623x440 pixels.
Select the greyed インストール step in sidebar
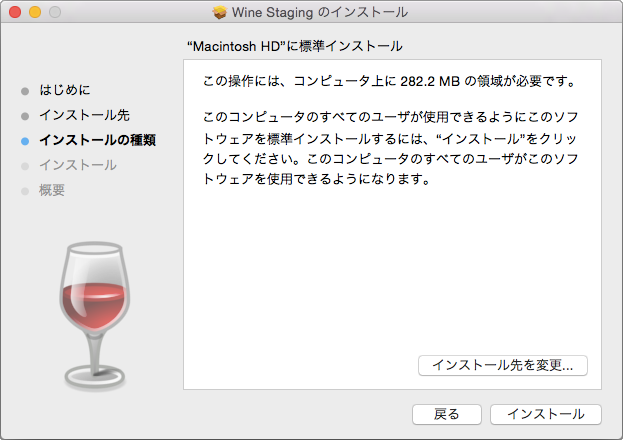click(x=78, y=165)
